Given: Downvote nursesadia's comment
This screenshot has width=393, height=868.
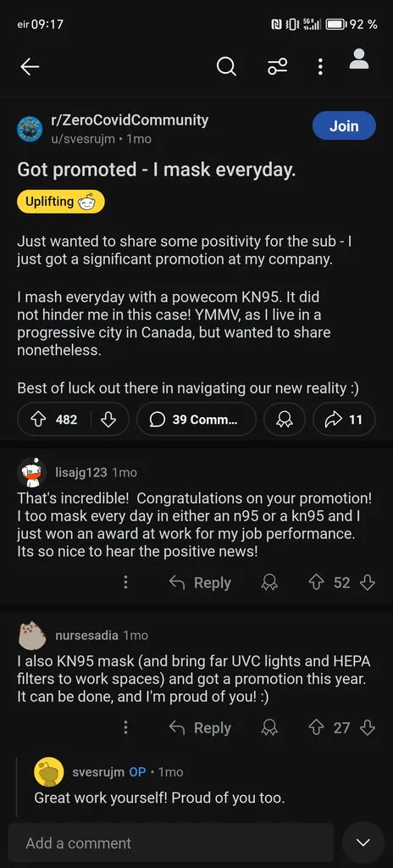Looking at the screenshot, I should 368,727.
